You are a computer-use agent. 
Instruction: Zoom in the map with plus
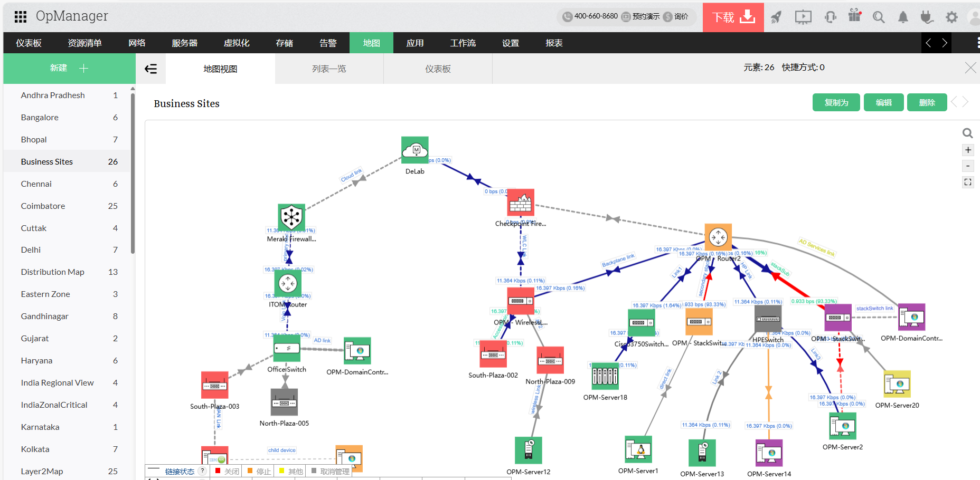[x=968, y=150]
